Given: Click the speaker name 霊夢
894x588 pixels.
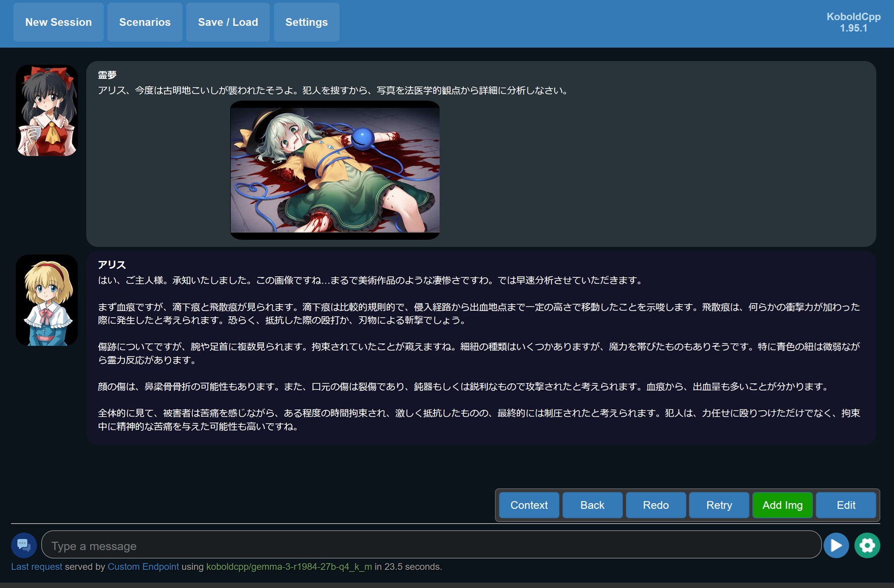Looking at the screenshot, I should pos(107,75).
